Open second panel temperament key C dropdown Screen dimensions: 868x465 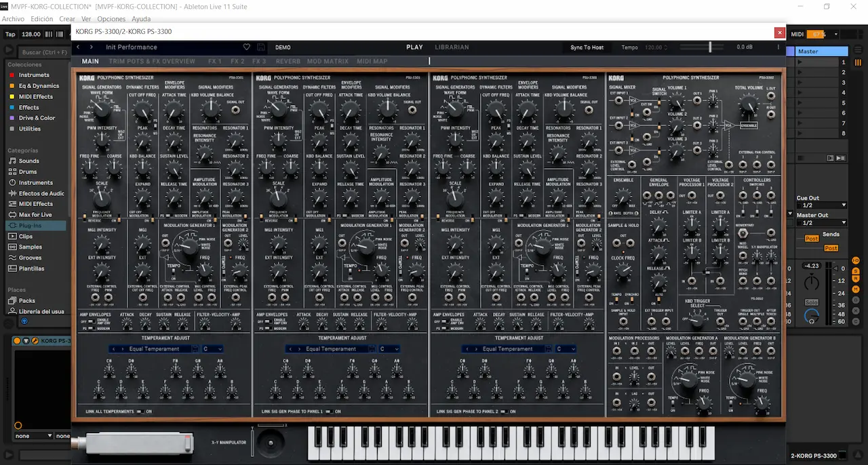(x=389, y=349)
